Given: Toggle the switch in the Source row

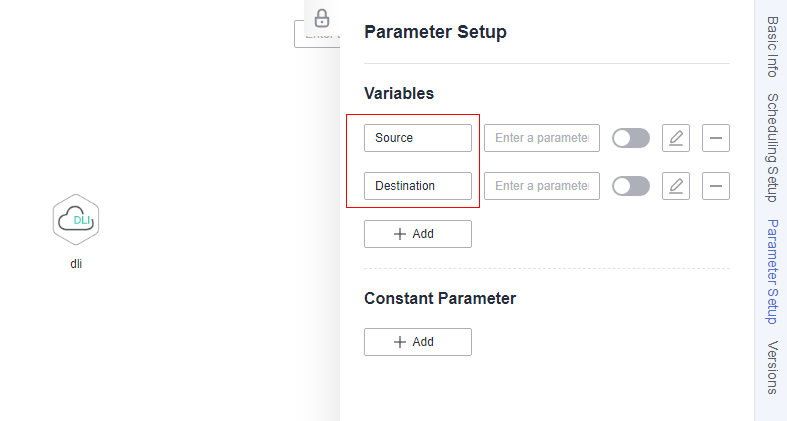Looking at the screenshot, I should click(x=631, y=138).
